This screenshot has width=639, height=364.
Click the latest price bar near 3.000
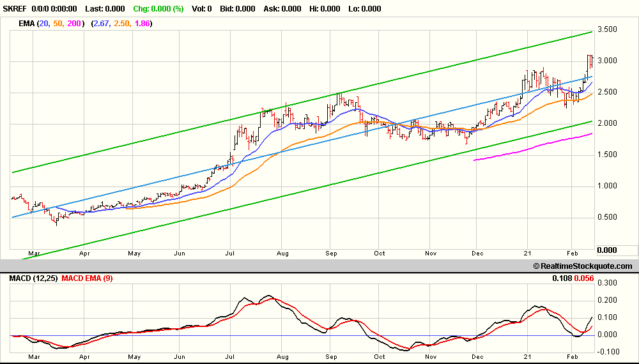point(591,62)
